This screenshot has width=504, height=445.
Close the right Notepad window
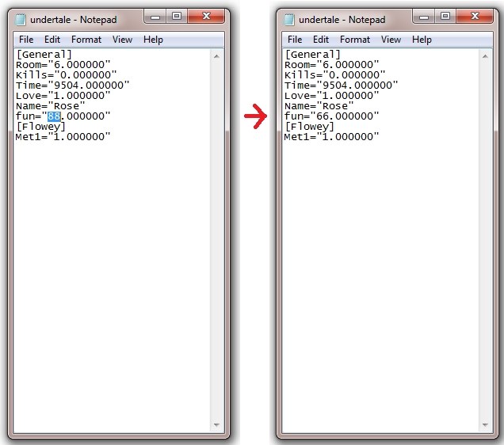click(x=475, y=17)
